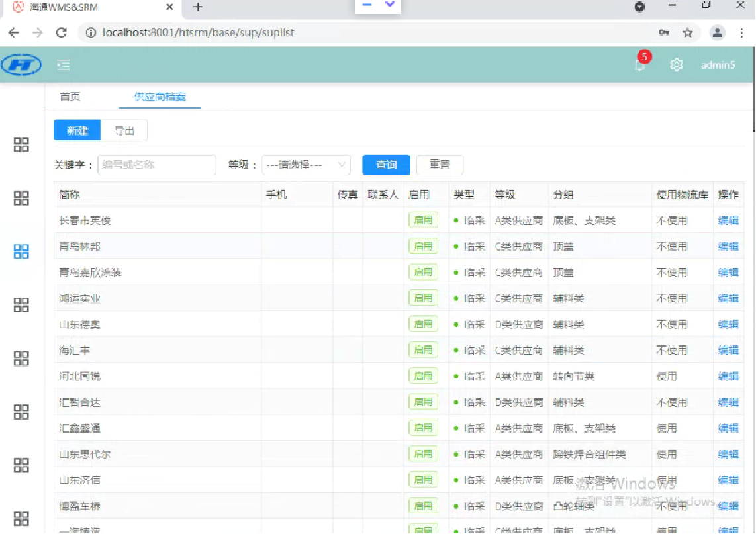Click the highlighted blue grid icon in sidebar
This screenshot has width=756, height=534.
[x=21, y=251]
